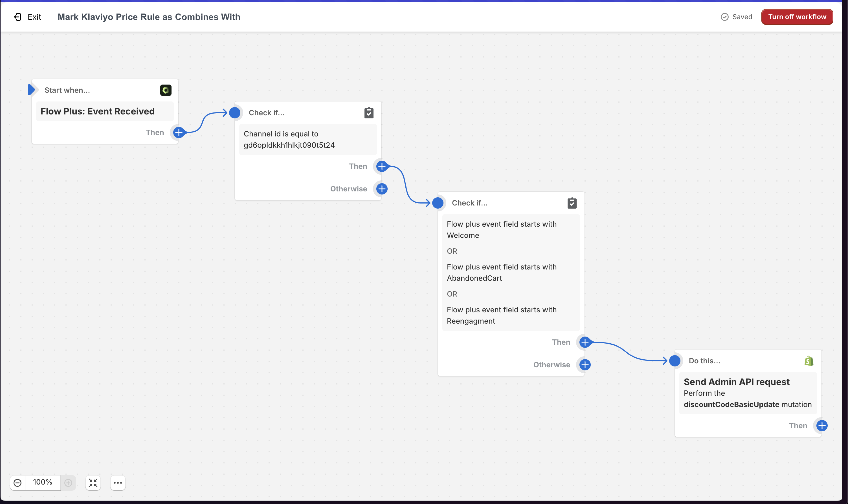Zoom out using the minus magnifier
The width and height of the screenshot is (848, 504).
(18, 483)
